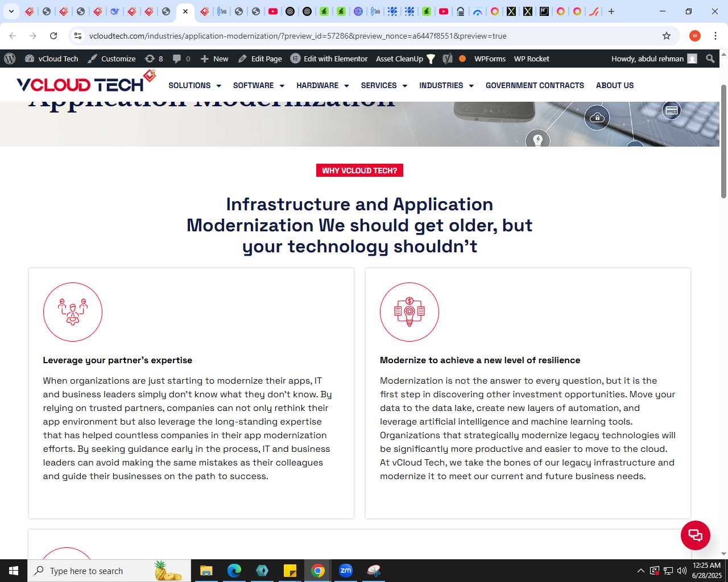728x582 pixels.
Task: Click the page vertical scrollbar thumb
Action: 723,141
